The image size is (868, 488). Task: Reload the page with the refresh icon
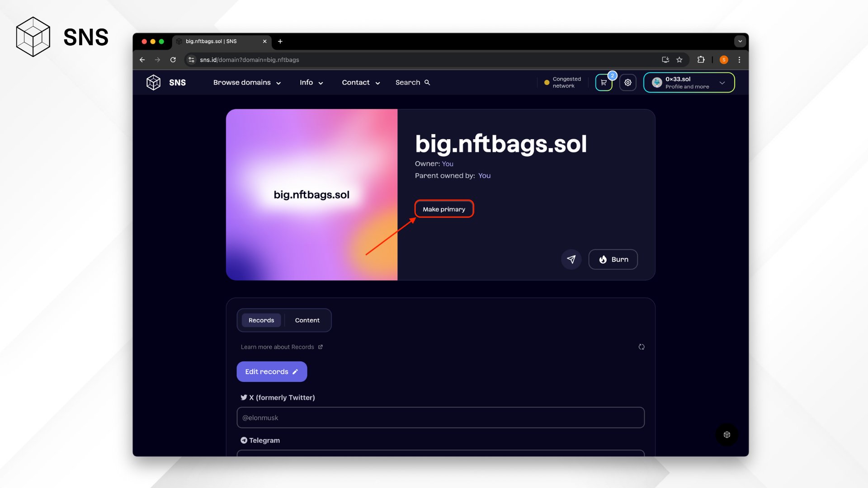click(173, 60)
